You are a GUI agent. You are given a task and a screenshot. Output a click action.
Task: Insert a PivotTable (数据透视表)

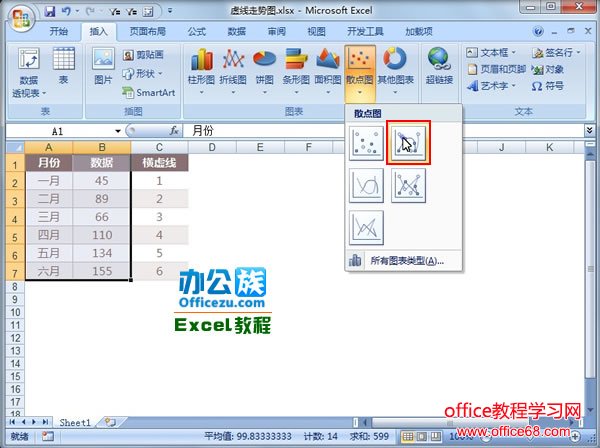29,72
